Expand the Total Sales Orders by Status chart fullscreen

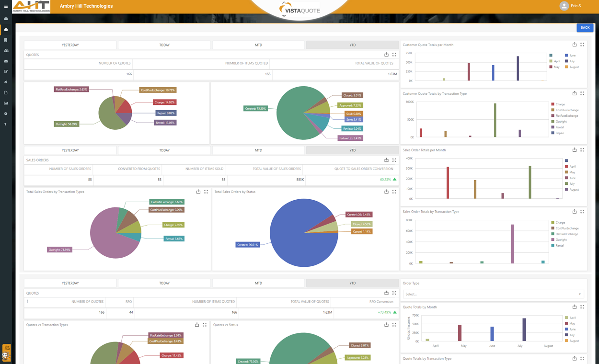point(394,191)
